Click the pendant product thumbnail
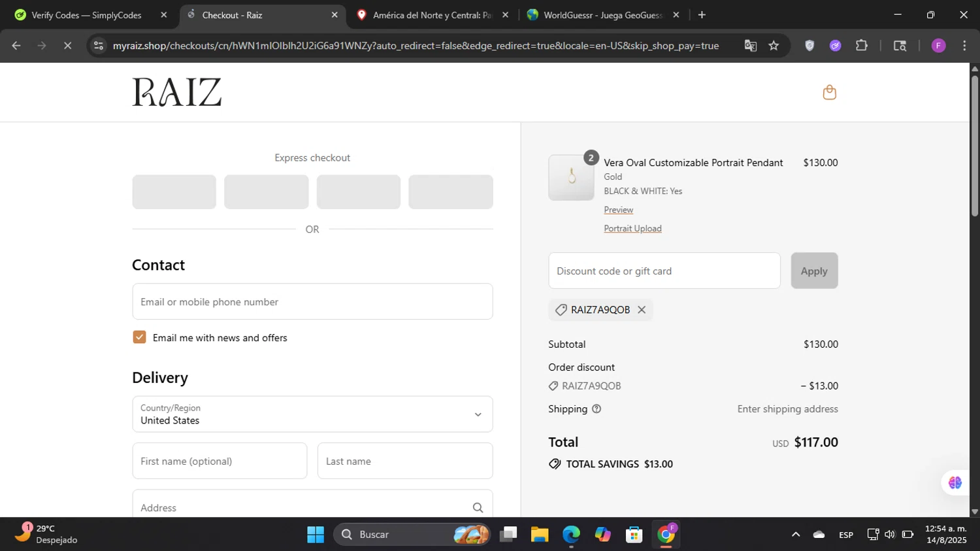 [x=571, y=177]
